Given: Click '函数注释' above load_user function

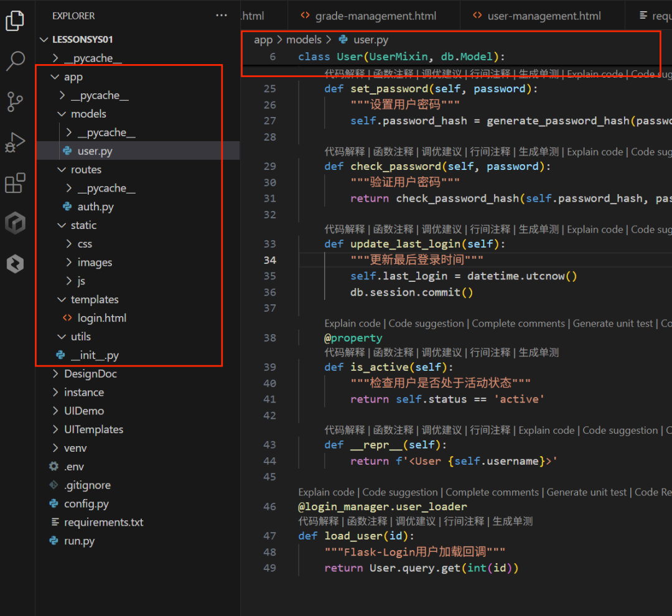Looking at the screenshot, I should click(367, 521).
